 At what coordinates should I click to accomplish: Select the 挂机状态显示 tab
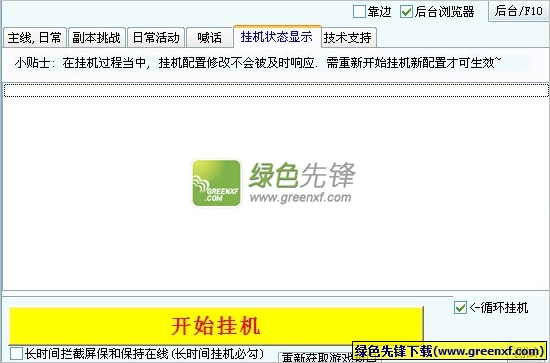(x=277, y=36)
